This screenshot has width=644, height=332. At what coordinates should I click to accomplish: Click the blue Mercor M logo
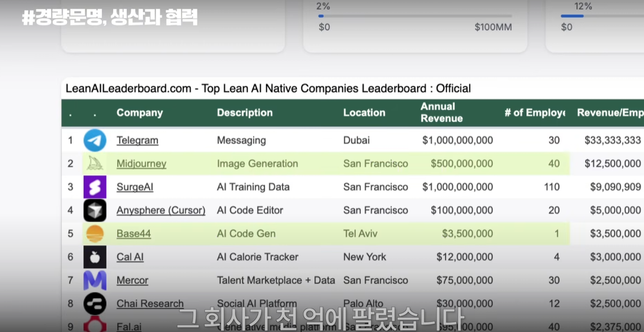click(x=95, y=280)
